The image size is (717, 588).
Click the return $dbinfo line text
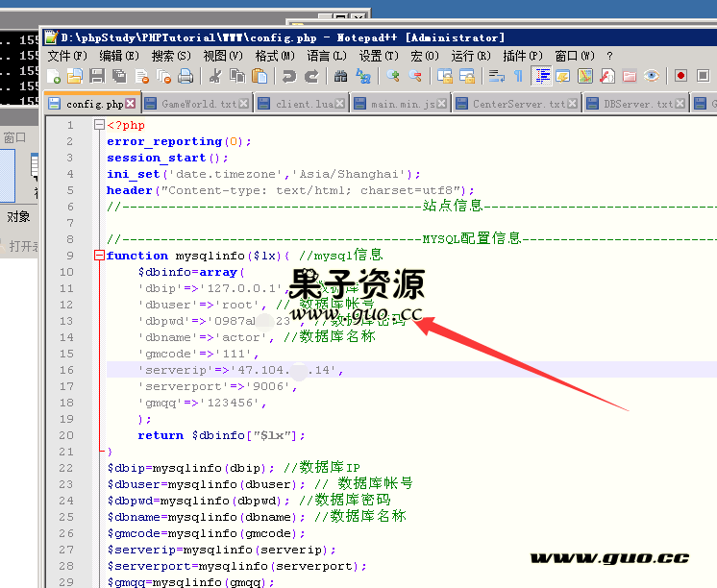pos(222,436)
